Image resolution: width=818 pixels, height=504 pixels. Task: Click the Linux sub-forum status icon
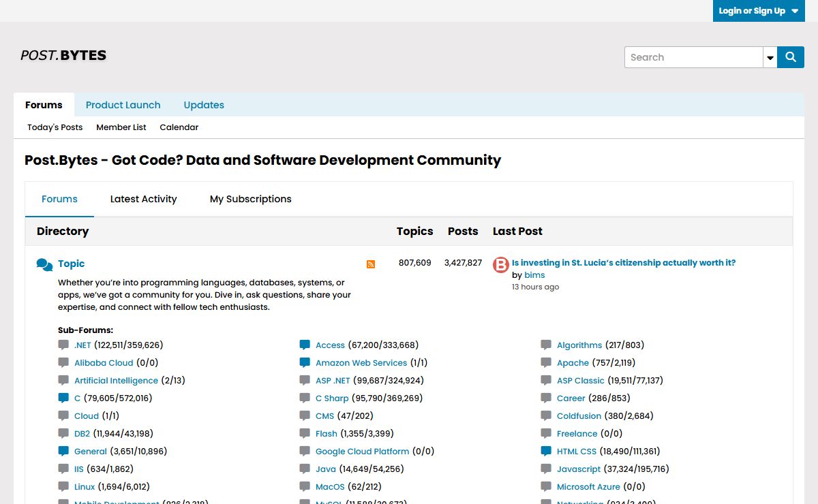(63, 487)
